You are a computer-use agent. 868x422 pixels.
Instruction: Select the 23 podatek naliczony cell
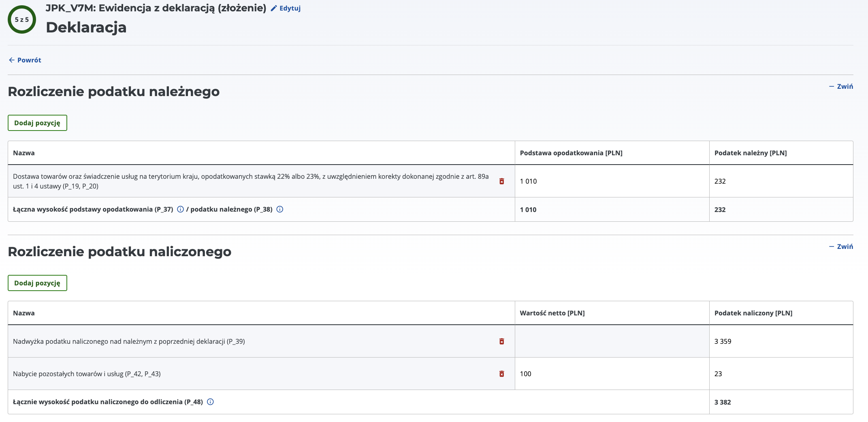[x=781, y=374]
